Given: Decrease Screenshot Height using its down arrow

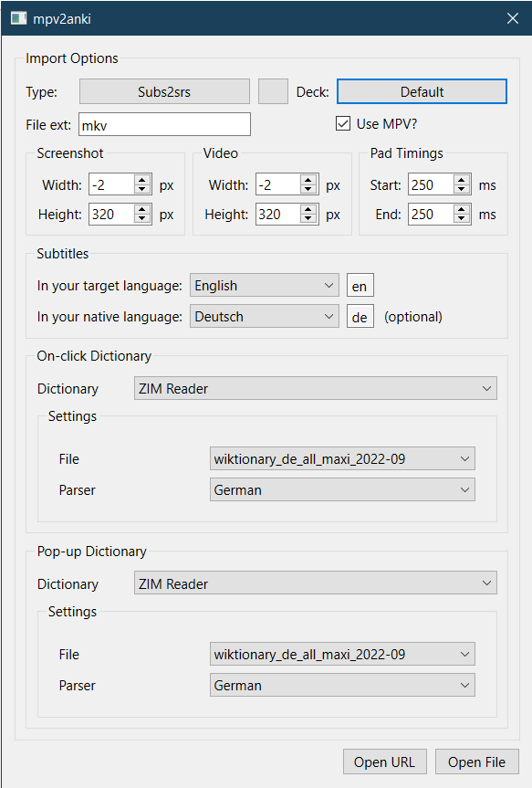Looking at the screenshot, I should 141,219.
